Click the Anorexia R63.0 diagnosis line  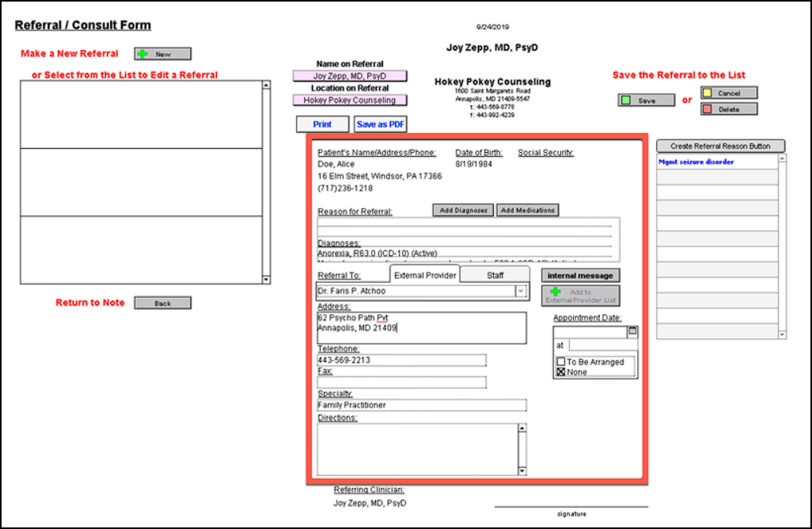[378, 253]
